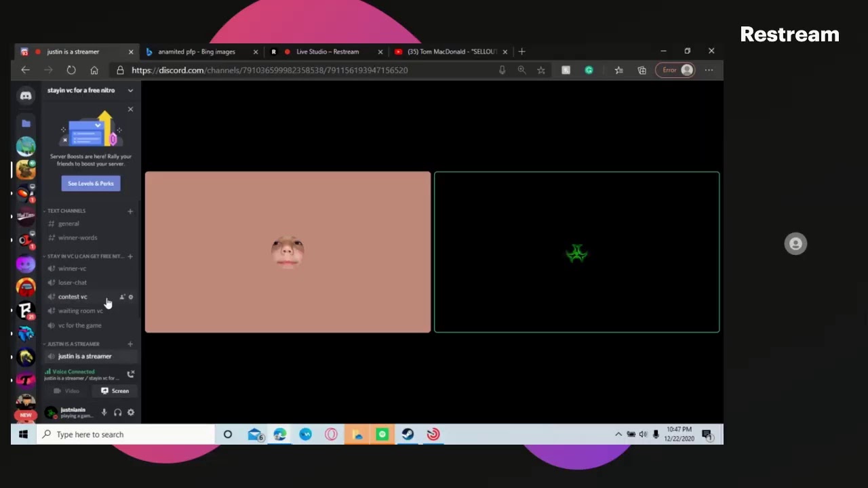Viewport: 868px width, 488px height.
Task: Switch to the justin is a streamer browser tab
Action: click(73, 52)
